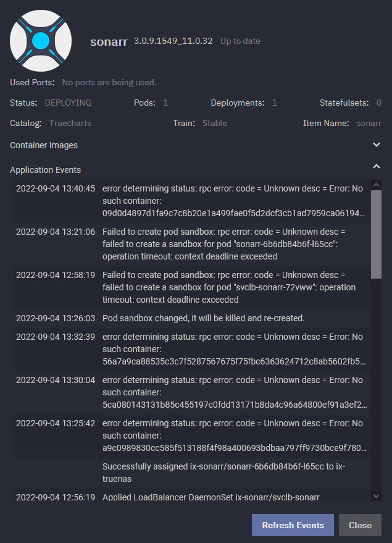Click the Deployments label
This screenshot has width=392, height=543.
(238, 103)
